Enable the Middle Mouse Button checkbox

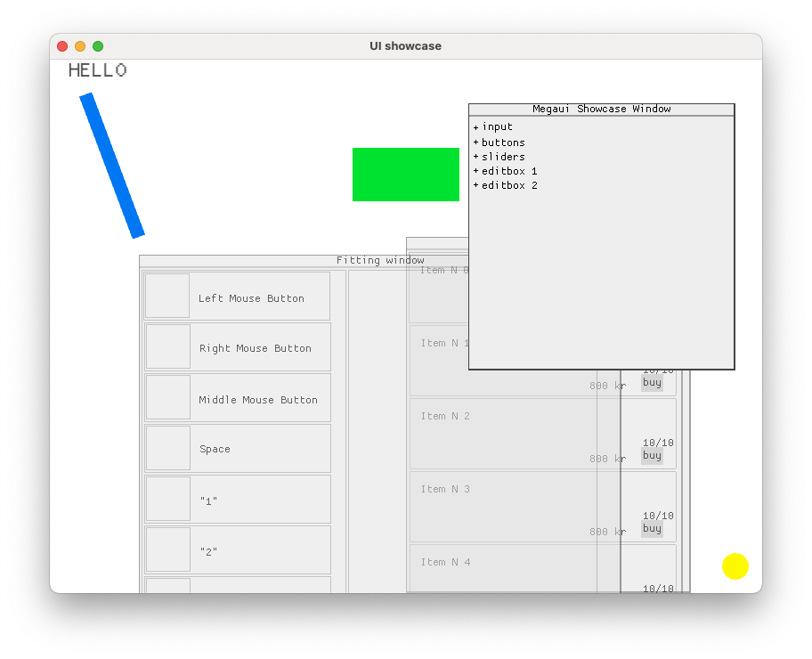click(166, 396)
